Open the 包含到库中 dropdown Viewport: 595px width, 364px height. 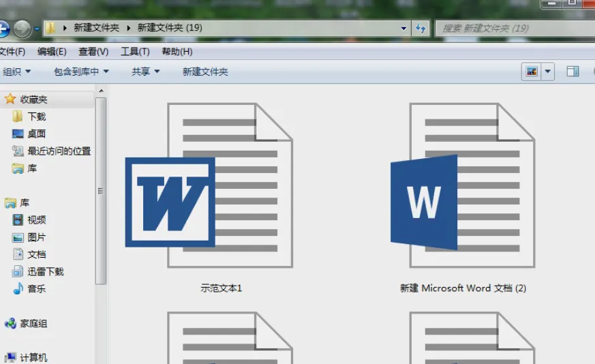click(81, 72)
